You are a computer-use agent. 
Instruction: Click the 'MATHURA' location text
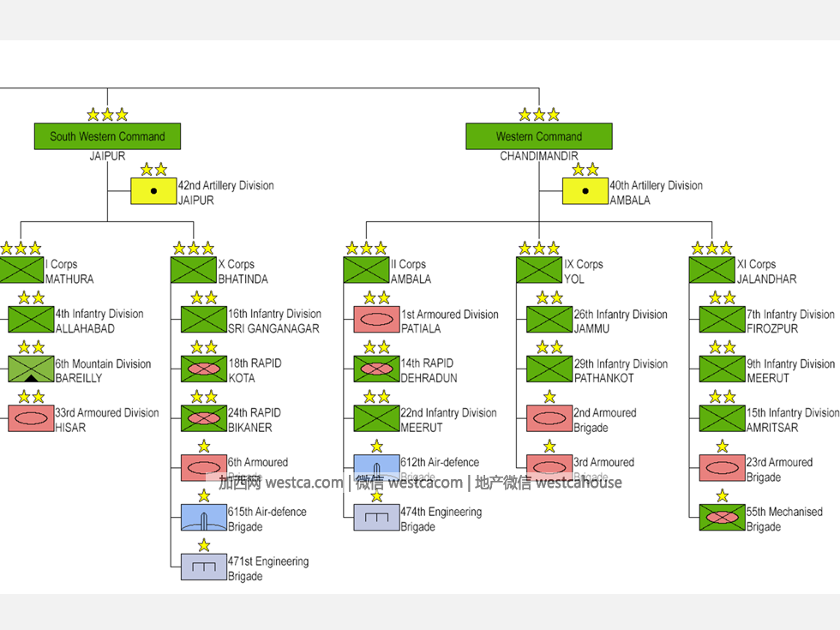[x=69, y=279]
